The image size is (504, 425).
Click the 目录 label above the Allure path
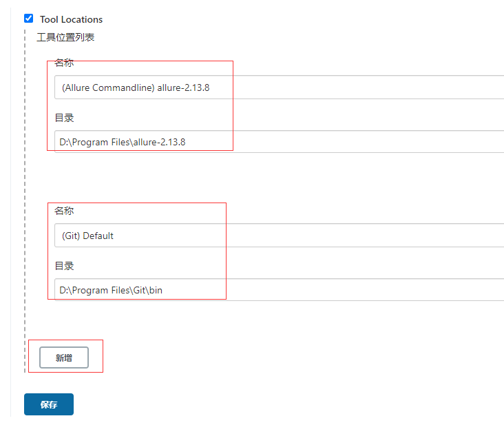pos(64,118)
